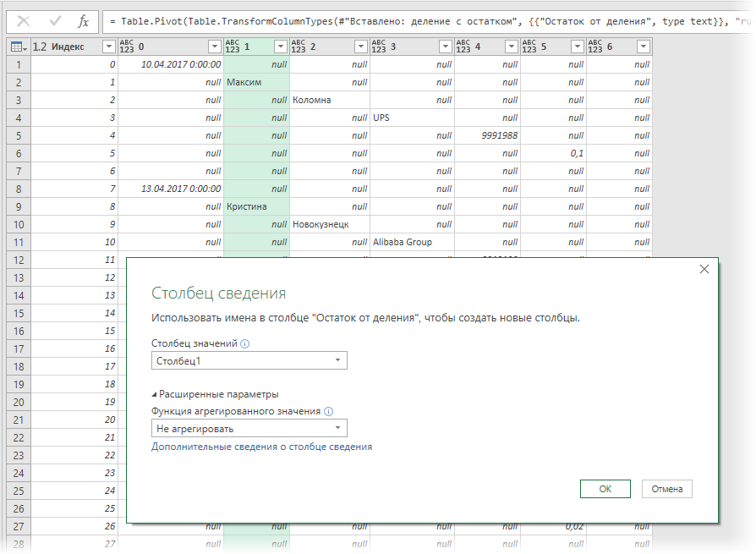Viewport: 756px width, 554px height.
Task: Open filter dropdown of Индекс column
Action: [109, 47]
